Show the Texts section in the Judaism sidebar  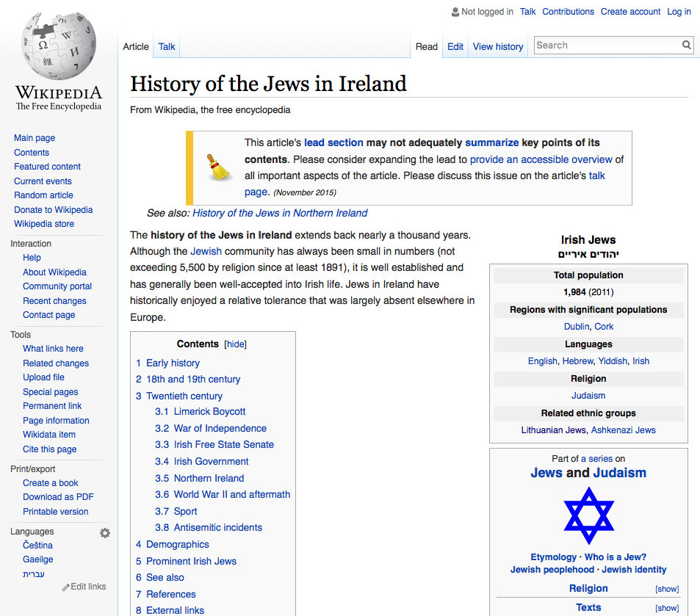(x=666, y=607)
